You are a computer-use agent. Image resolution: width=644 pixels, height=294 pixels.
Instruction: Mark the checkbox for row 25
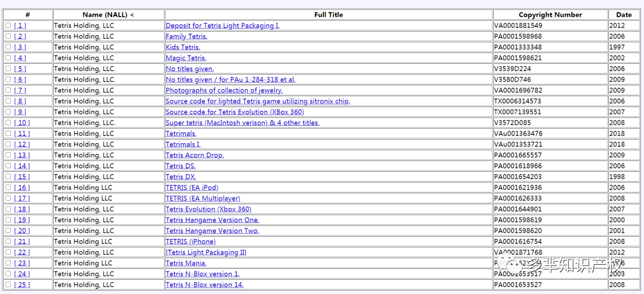[8, 284]
